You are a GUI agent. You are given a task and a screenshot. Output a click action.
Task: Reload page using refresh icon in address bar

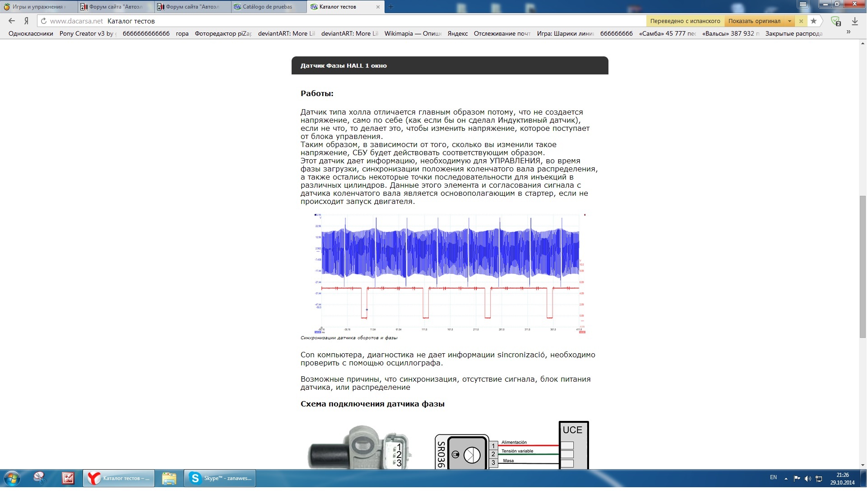click(44, 21)
